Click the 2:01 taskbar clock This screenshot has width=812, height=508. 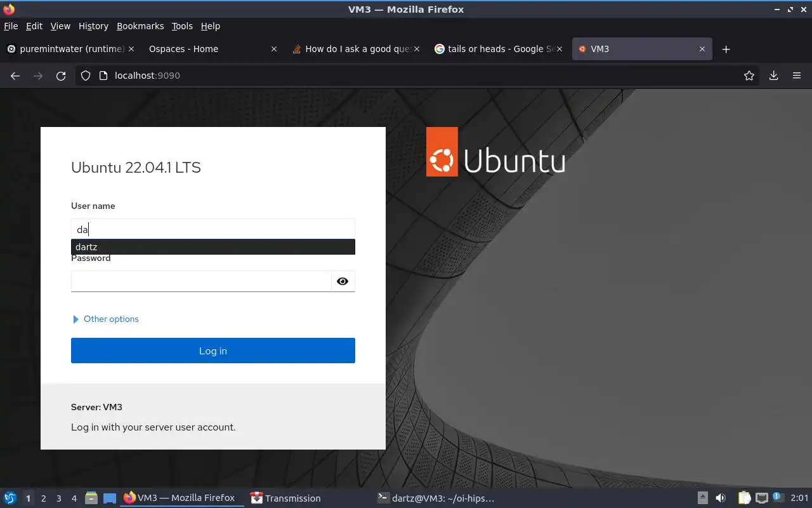(799, 498)
